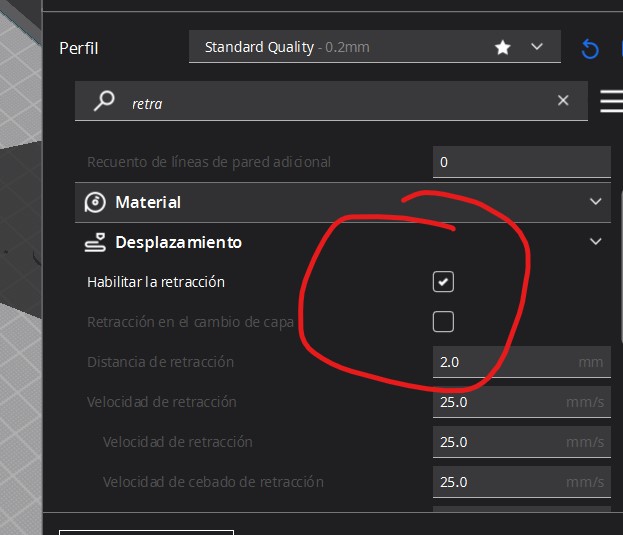
Task: Reset profile changes with the blue undo arrow
Action: (590, 49)
